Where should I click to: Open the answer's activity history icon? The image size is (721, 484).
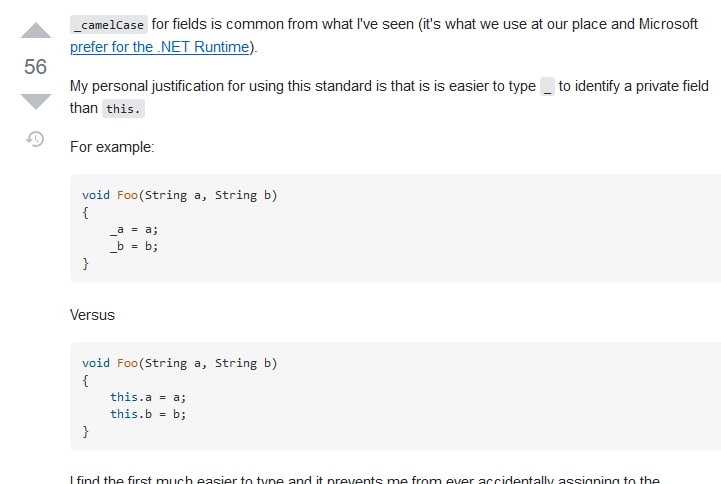(35, 138)
